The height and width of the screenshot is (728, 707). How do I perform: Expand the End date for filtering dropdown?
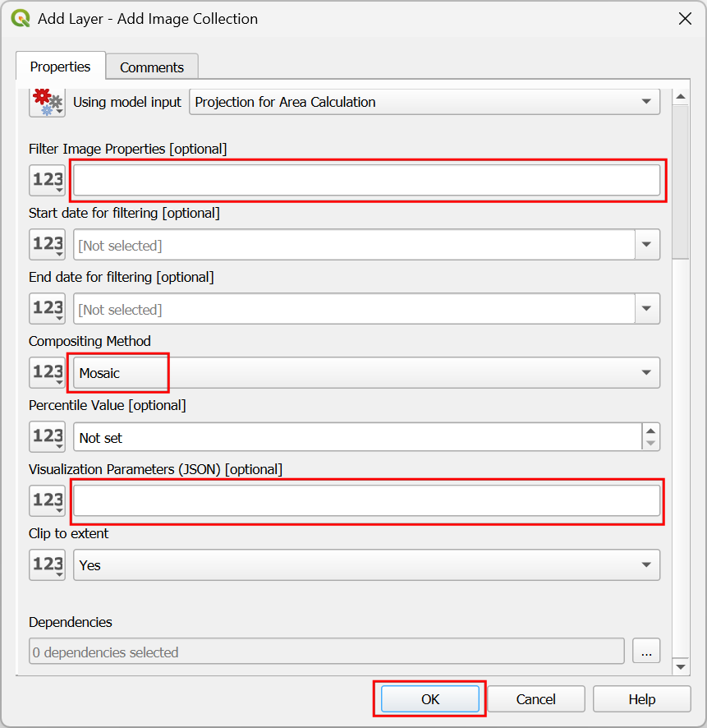[647, 309]
